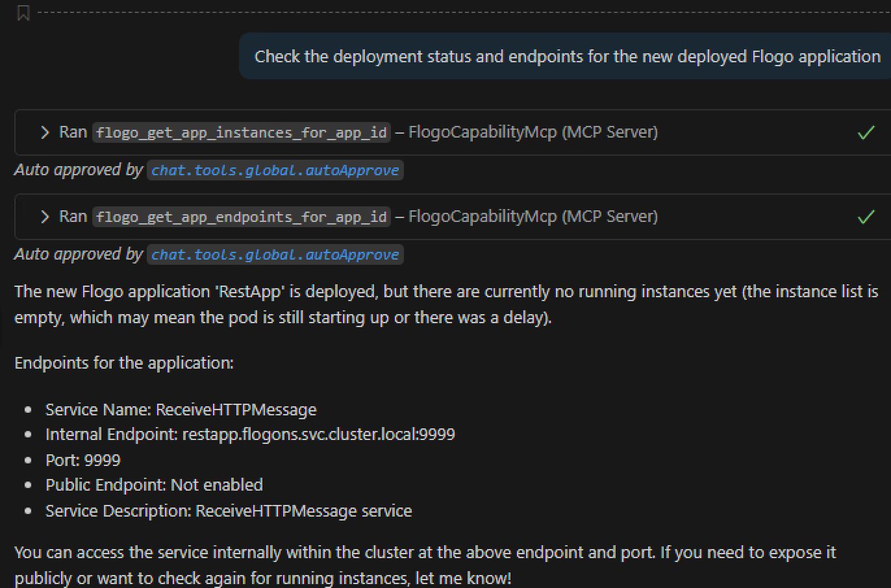Viewport: 891px width, 588px height.
Task: Click the bookmark icon above the chat
Action: click(x=23, y=12)
